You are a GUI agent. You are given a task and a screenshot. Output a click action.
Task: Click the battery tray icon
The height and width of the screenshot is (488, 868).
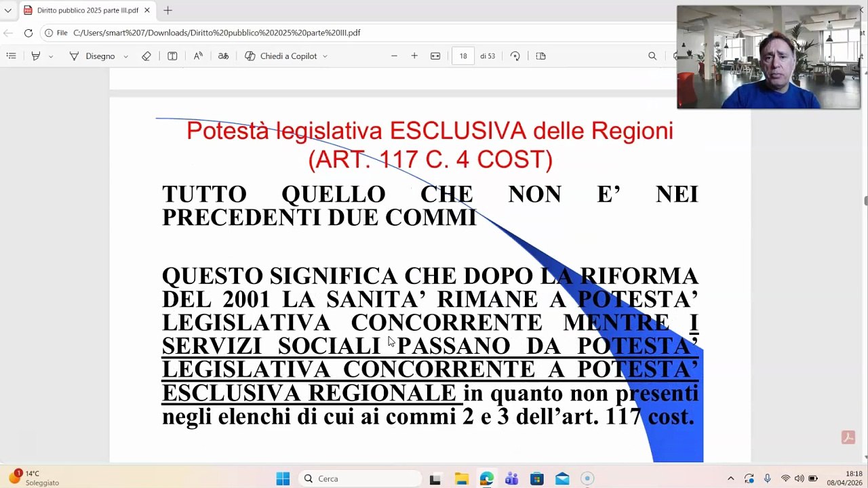tap(813, 479)
